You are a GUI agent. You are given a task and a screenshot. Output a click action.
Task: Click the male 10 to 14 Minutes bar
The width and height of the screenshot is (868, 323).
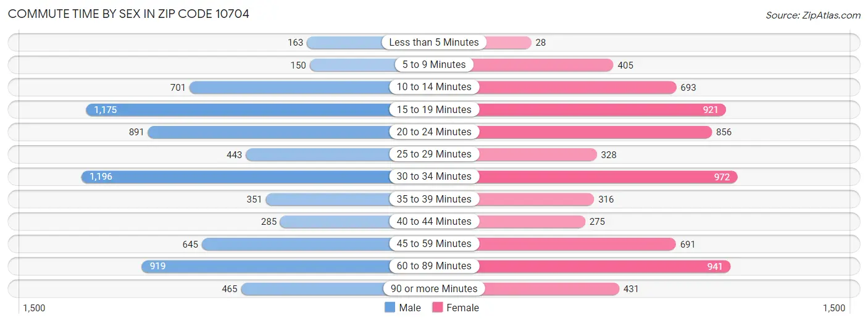click(289, 87)
